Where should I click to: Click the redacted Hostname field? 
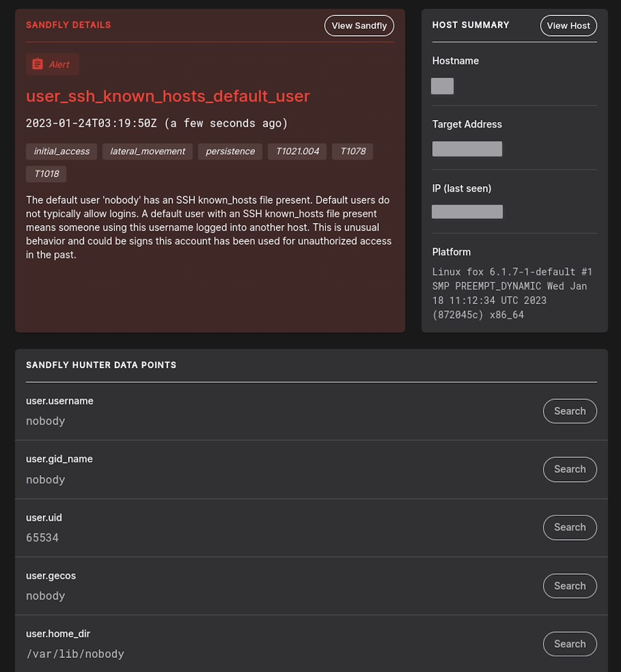pyautogui.click(x=442, y=86)
